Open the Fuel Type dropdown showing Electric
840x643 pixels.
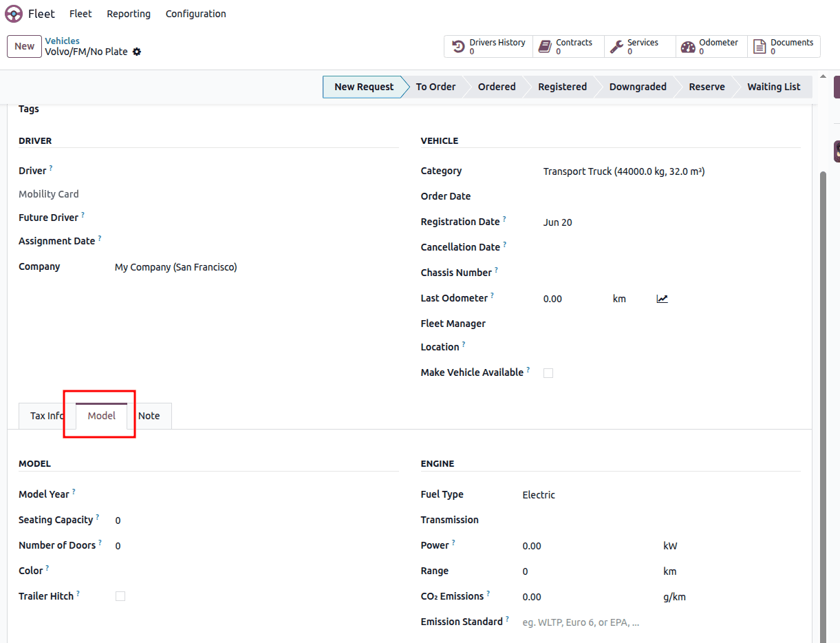coord(661,495)
